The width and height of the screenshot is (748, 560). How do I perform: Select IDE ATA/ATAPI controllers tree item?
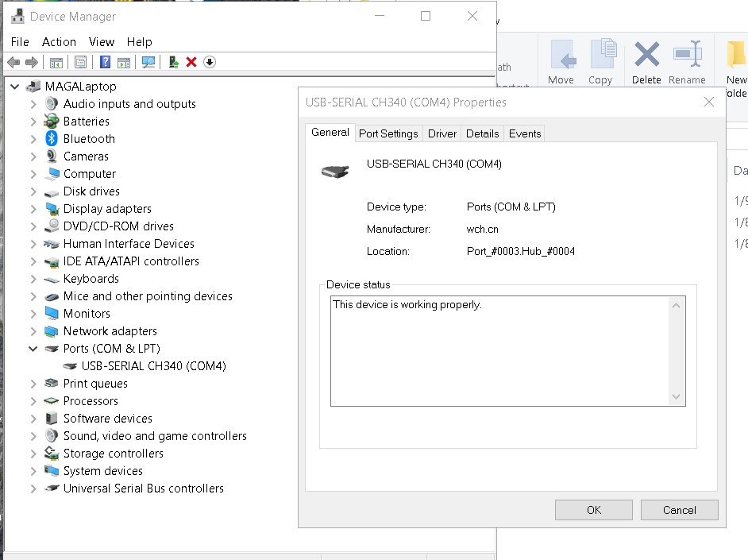click(x=131, y=261)
